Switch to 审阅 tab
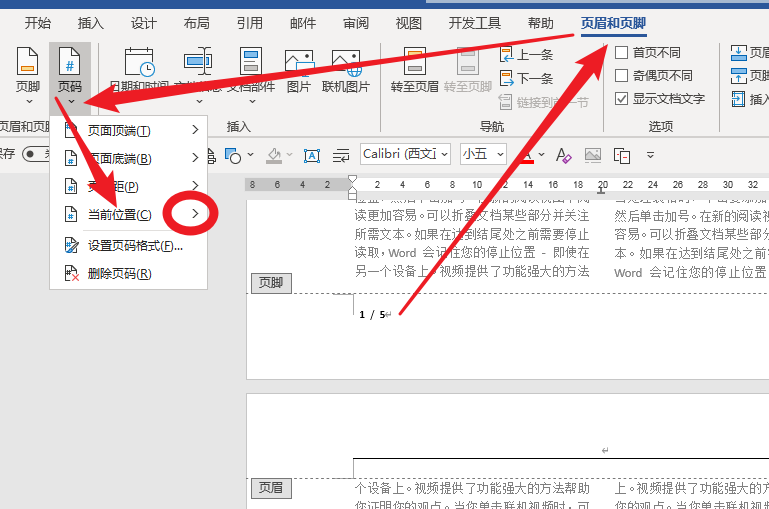This screenshot has height=509, width=769. tap(356, 23)
